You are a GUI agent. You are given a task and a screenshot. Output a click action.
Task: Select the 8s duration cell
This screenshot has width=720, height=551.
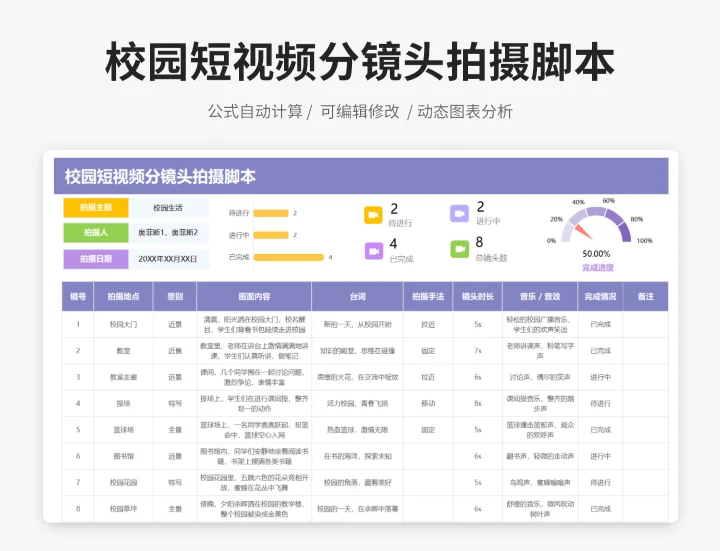pyautogui.click(x=478, y=403)
